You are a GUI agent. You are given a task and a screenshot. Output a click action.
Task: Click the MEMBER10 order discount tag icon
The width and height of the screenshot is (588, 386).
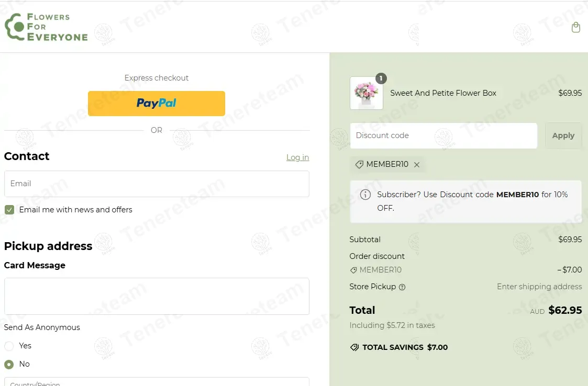tap(353, 270)
